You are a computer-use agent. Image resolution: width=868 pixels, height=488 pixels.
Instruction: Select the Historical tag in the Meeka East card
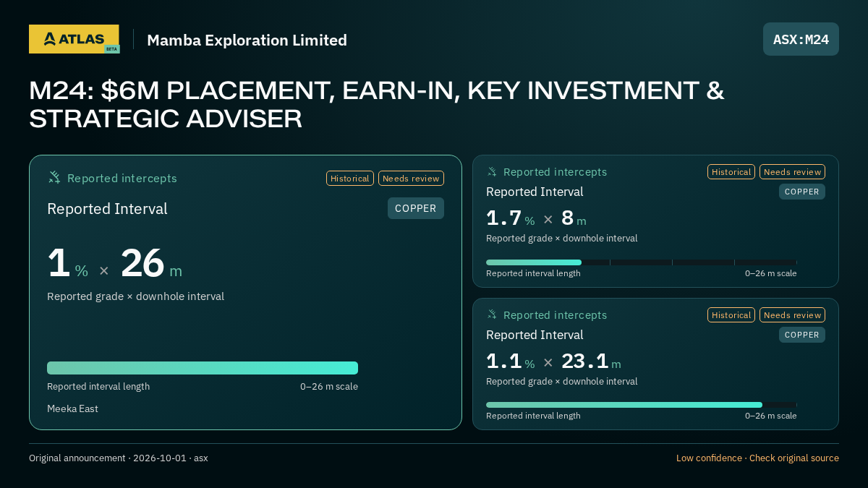coord(350,178)
